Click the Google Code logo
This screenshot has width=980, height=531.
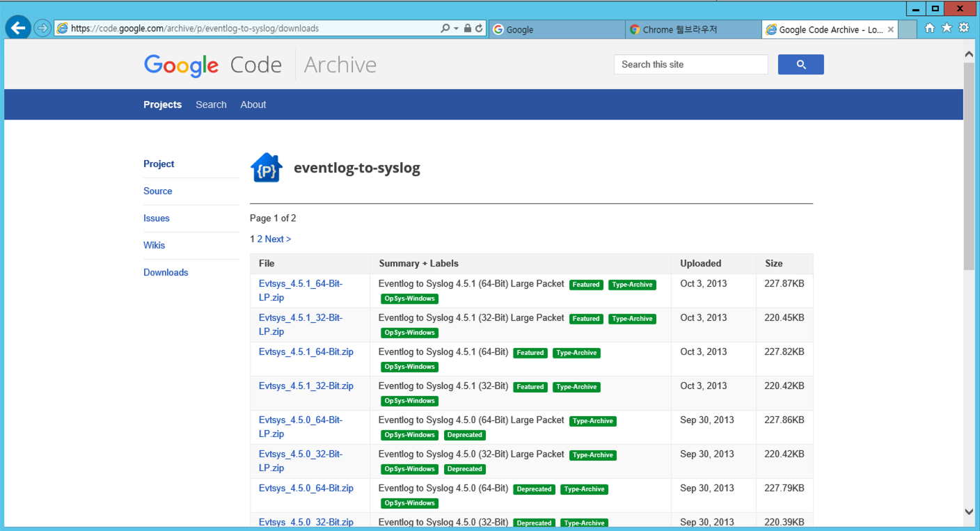pyautogui.click(x=213, y=65)
